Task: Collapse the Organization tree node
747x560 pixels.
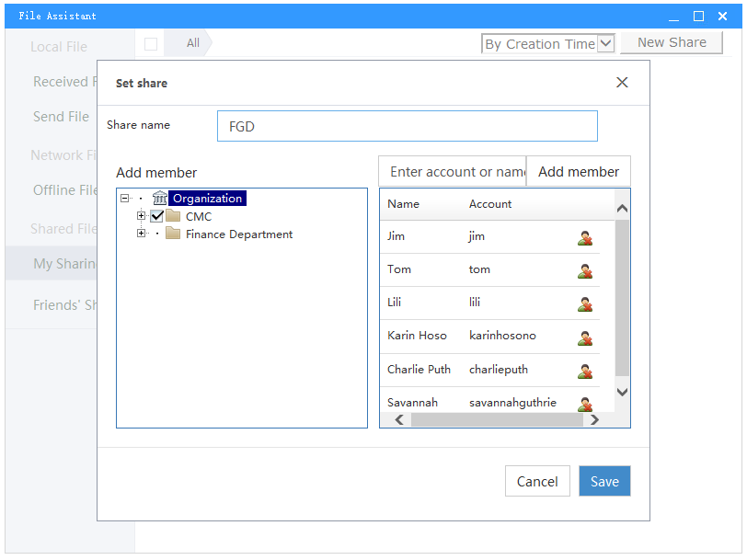Action: [125, 199]
